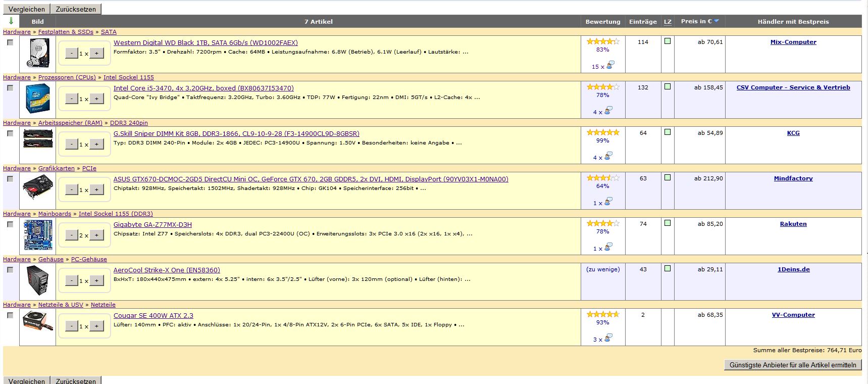This screenshot has width=868, height=384.
Task: Open reviews icon for Cougar SE 400W
Action: coord(608,338)
